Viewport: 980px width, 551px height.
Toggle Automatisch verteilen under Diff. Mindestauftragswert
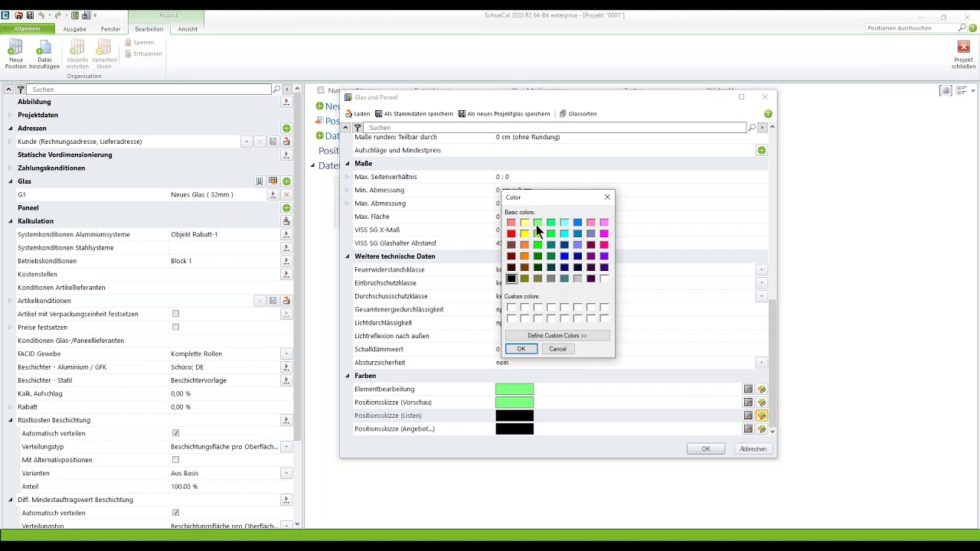point(175,513)
